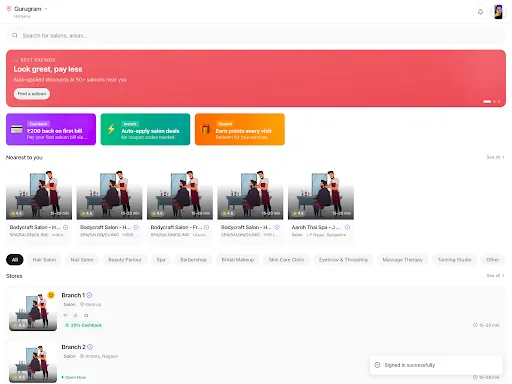Click the location pin before 'Ambala, Nagaon'
Image resolution: width=512 pixels, height=384 pixels.
point(82,356)
